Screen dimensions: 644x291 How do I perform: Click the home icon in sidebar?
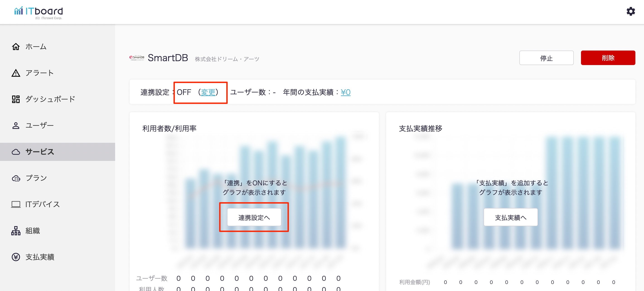click(x=16, y=46)
